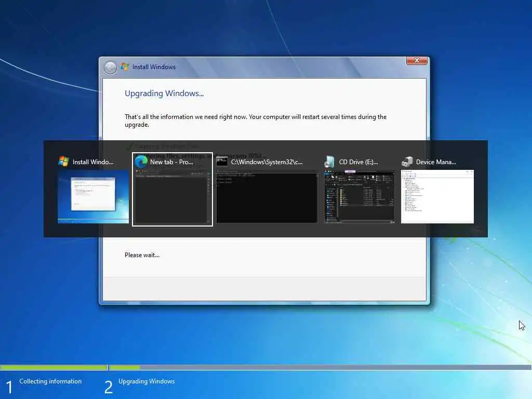Click the Device Manager icon in task switcher
This screenshot has width=532, height=399.
point(407,162)
